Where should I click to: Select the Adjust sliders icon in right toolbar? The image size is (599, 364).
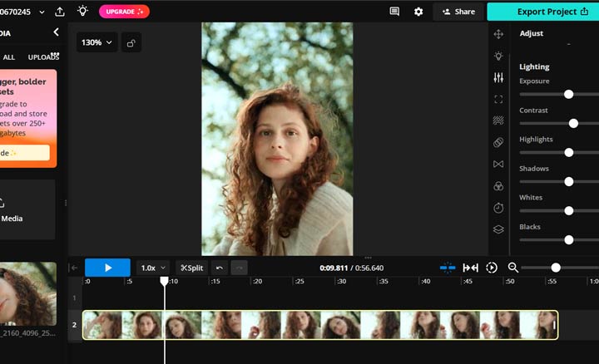pyautogui.click(x=498, y=78)
